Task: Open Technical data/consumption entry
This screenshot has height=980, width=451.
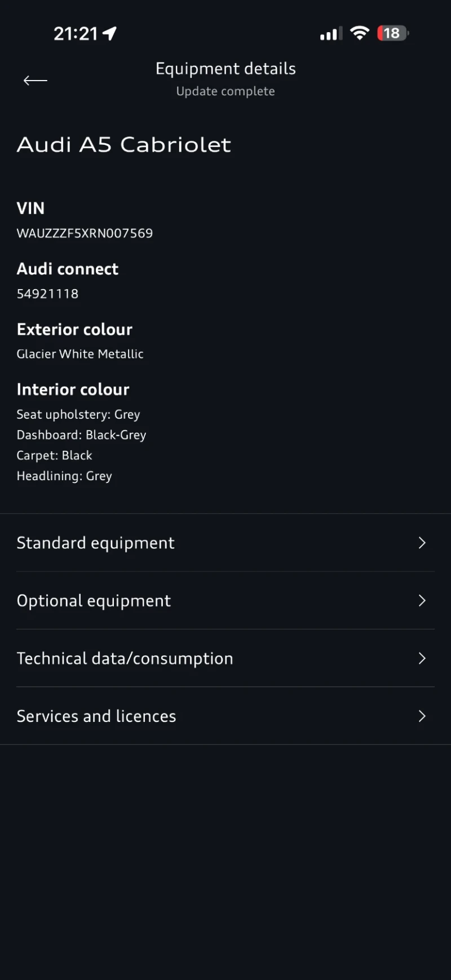Action: [x=125, y=658]
